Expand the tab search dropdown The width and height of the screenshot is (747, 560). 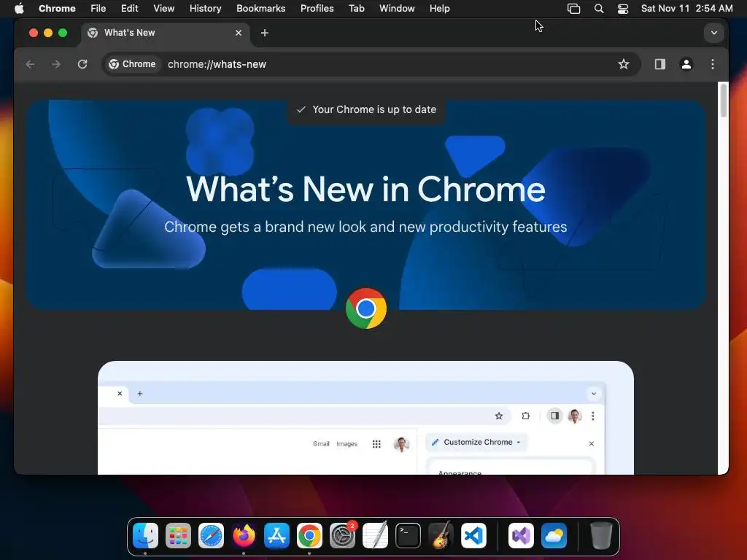[713, 33]
